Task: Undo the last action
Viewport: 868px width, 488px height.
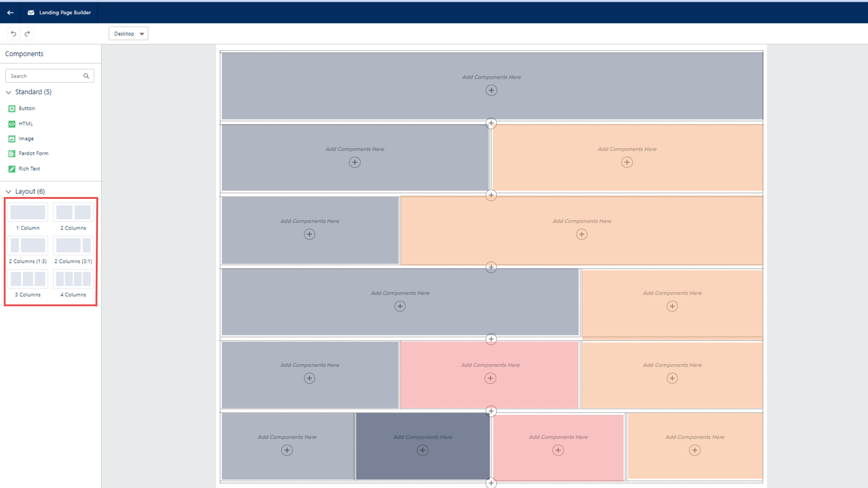Action: (14, 33)
